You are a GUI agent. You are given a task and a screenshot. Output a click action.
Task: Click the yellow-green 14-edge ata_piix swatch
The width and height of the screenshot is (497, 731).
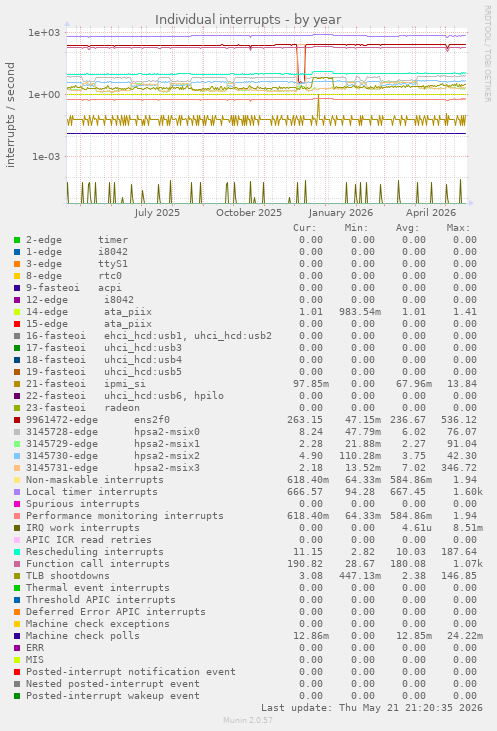click(17, 312)
